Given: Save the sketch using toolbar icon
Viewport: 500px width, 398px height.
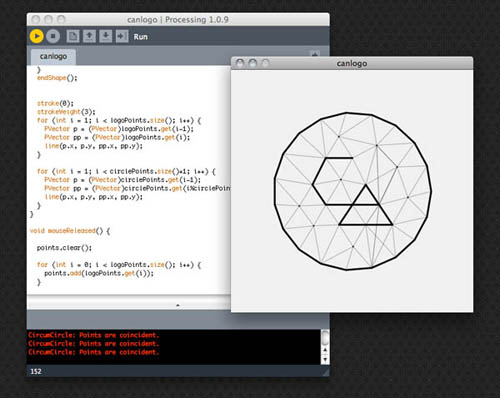Looking at the screenshot, I should tap(106, 36).
